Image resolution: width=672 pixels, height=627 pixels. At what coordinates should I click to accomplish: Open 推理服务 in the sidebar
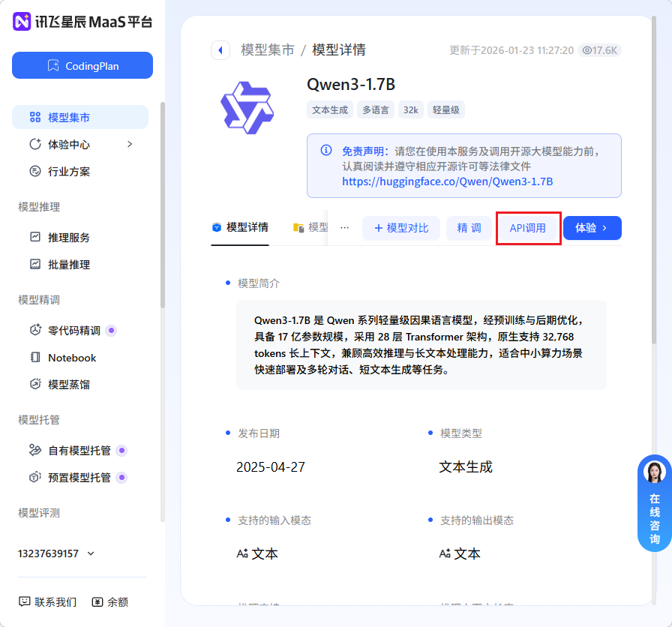68,237
